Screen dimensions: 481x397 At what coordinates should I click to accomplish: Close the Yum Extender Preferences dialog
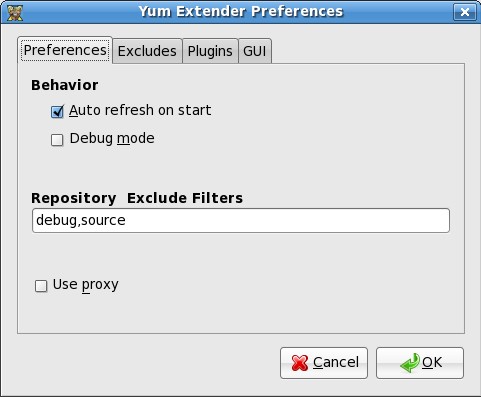(465, 12)
